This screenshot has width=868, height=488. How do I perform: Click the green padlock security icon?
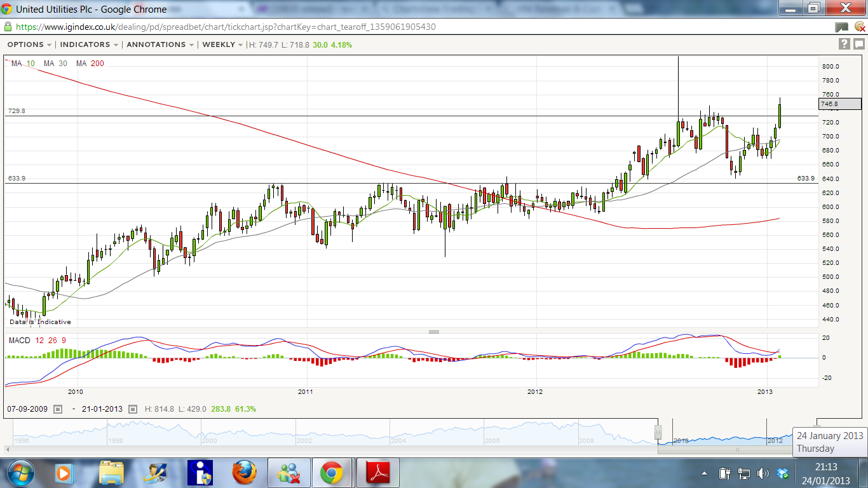tap(8, 27)
